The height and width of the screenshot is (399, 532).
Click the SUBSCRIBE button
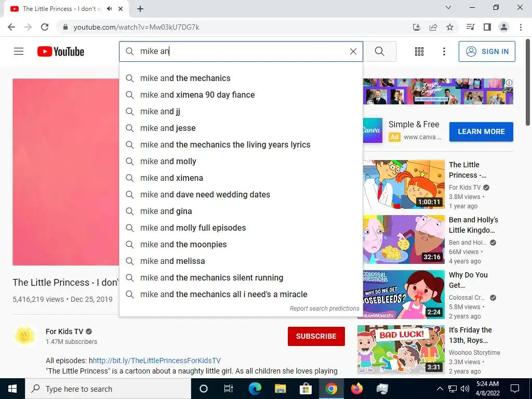(x=316, y=336)
